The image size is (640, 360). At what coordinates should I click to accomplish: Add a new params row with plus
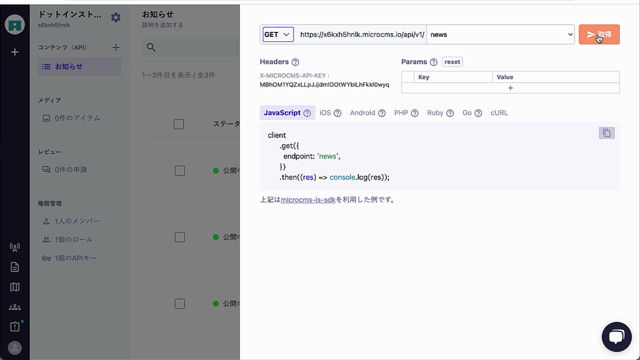coord(510,88)
